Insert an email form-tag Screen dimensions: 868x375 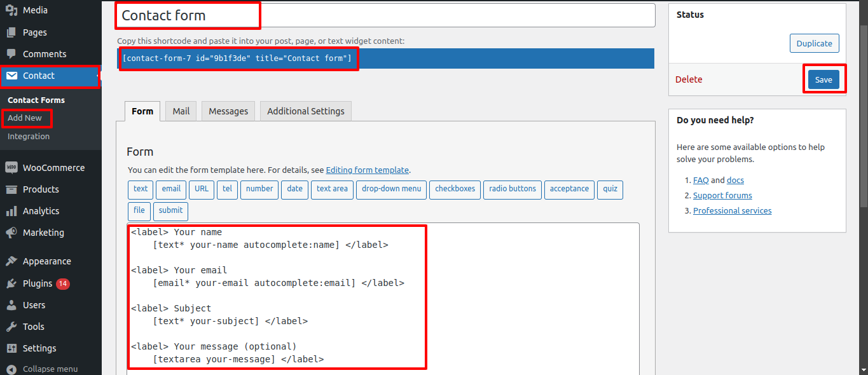tap(172, 189)
